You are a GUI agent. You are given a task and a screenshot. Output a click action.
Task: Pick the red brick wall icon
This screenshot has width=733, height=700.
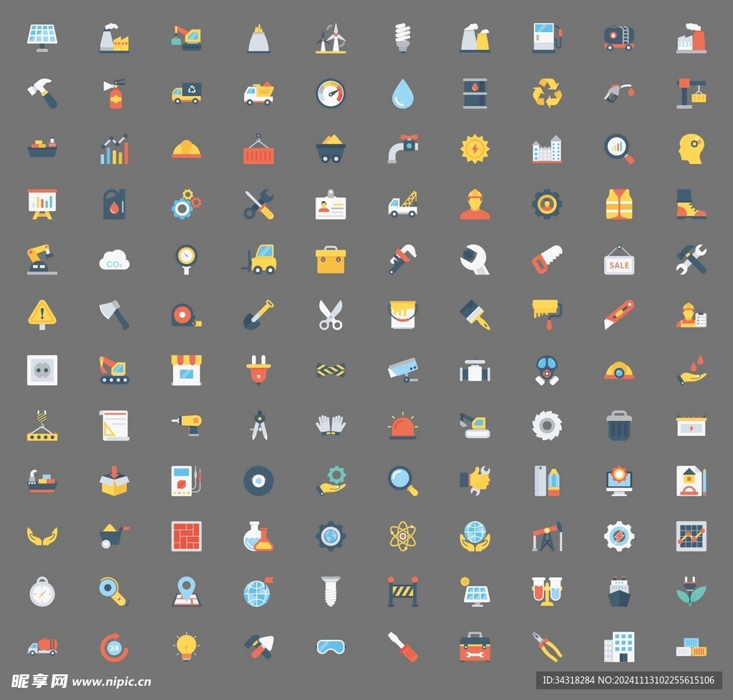pos(187,535)
